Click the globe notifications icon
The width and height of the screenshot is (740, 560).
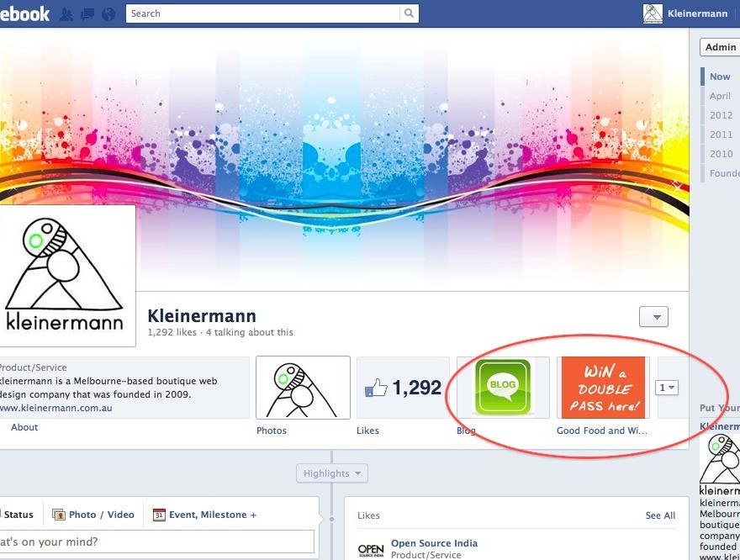108,13
